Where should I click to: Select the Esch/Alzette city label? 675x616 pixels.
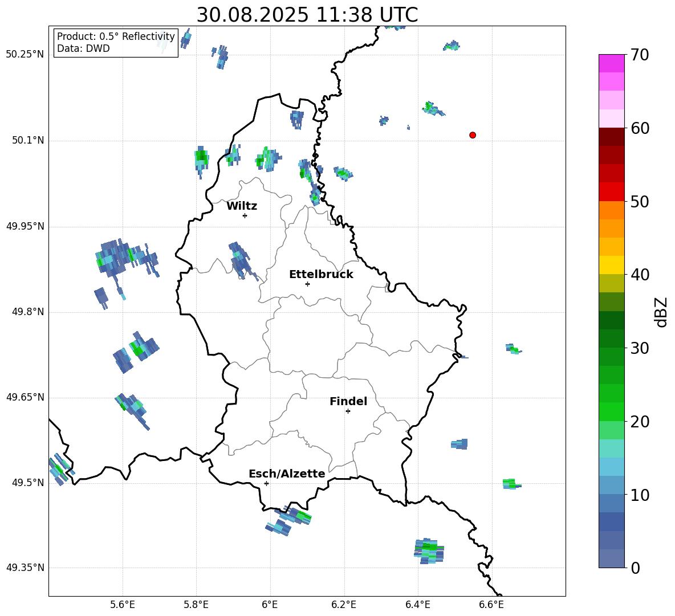tap(287, 474)
